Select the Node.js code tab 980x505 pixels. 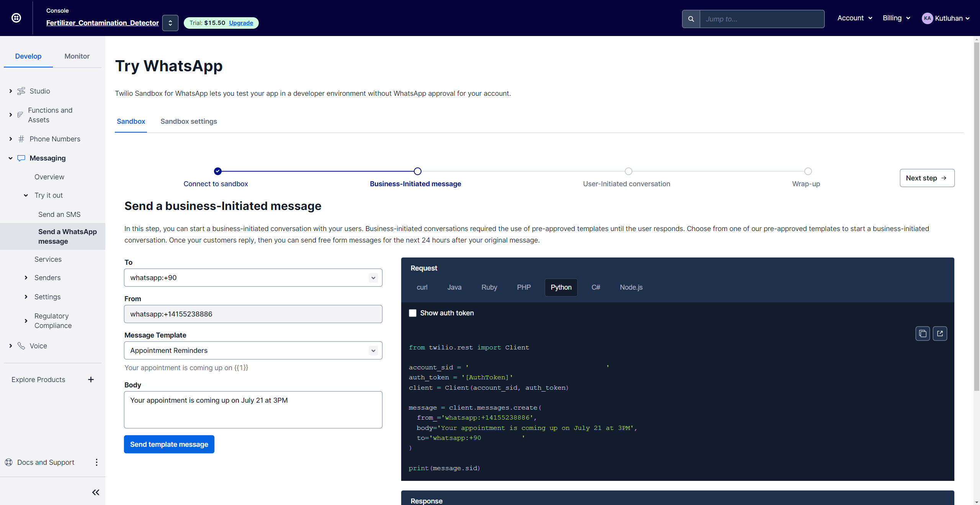(x=630, y=287)
